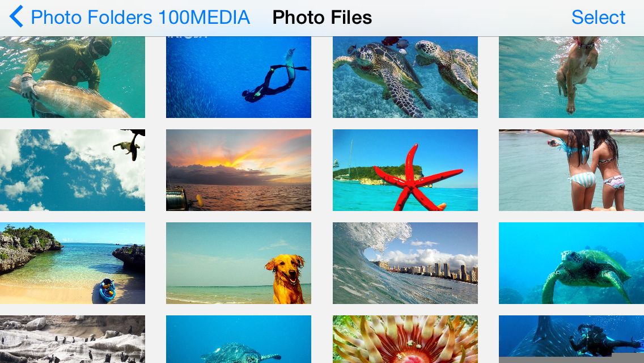Tap the Select button
This screenshot has height=363, width=644.
pos(598,17)
